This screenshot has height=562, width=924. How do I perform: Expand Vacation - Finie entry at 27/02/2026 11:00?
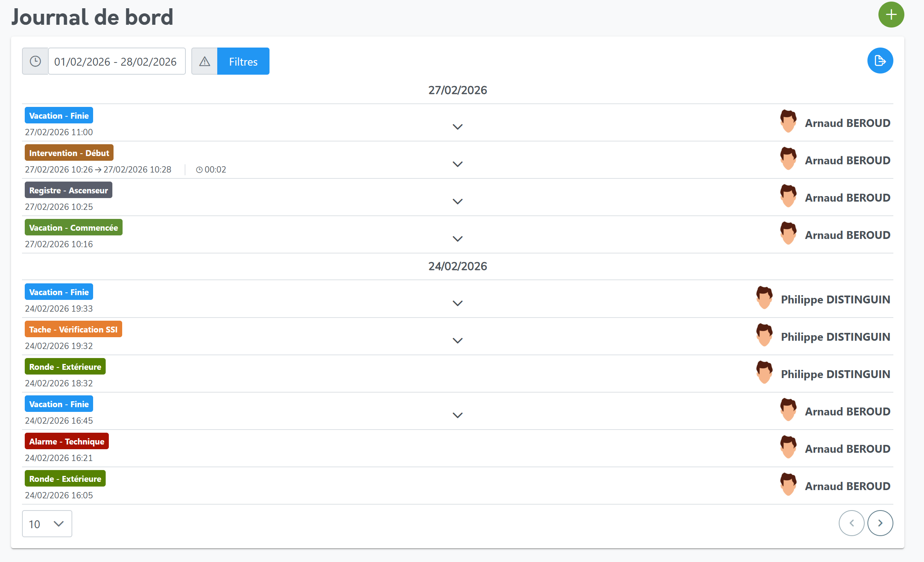[457, 127]
